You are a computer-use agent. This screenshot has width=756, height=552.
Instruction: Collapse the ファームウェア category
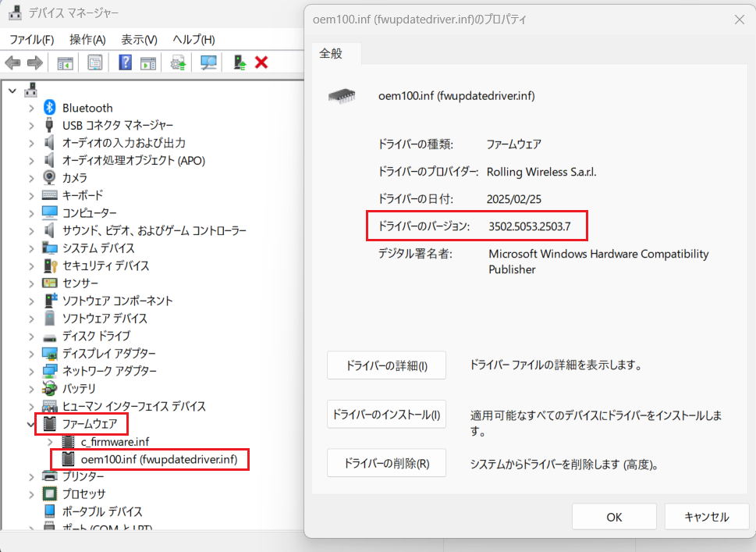[x=31, y=425]
